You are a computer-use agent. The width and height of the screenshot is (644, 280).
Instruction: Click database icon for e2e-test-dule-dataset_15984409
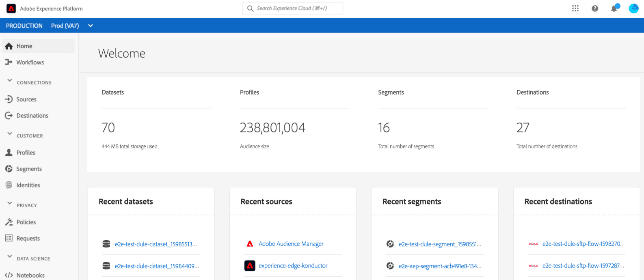106,266
